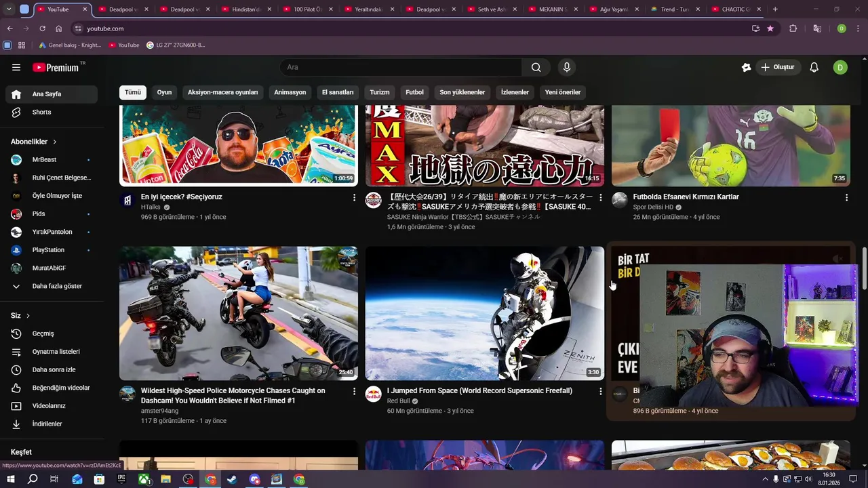
Task: Go back with browser back arrow
Action: [x=9, y=28]
